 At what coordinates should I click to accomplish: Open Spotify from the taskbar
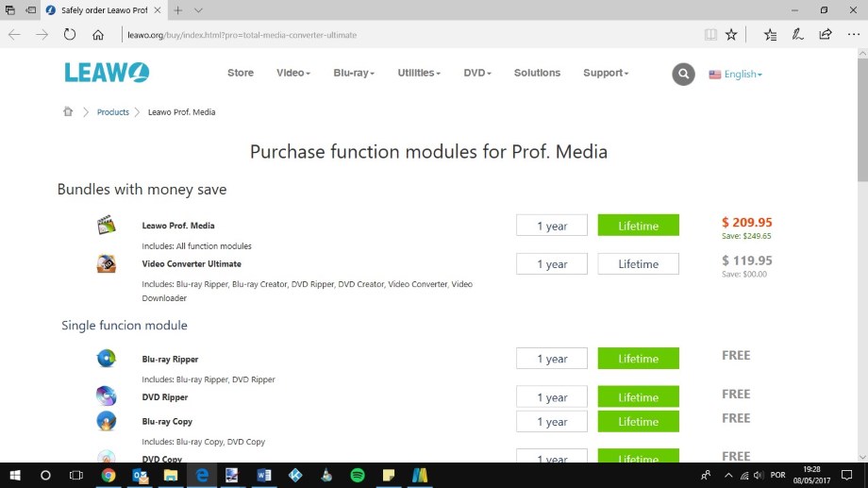358,475
